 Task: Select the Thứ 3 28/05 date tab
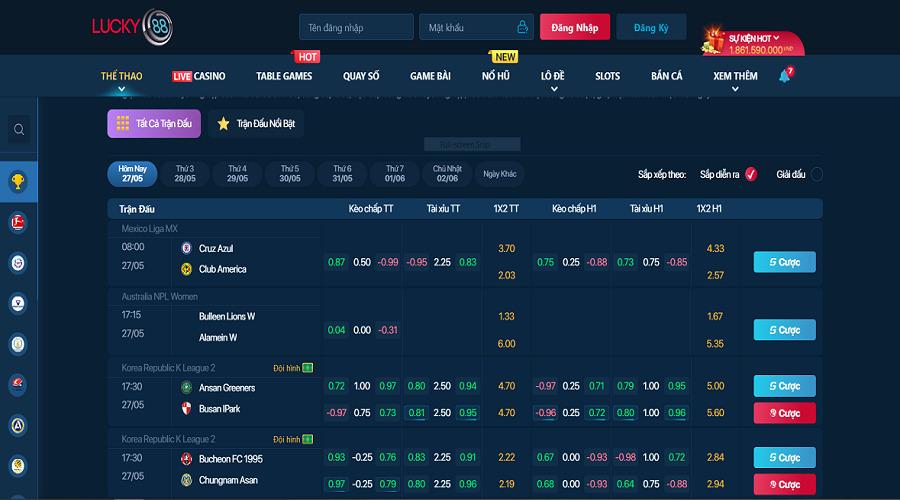click(x=185, y=174)
